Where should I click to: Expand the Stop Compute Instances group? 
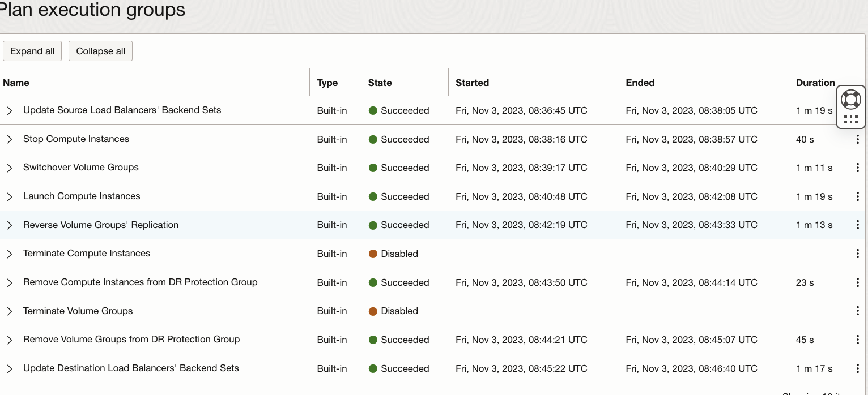coord(10,139)
